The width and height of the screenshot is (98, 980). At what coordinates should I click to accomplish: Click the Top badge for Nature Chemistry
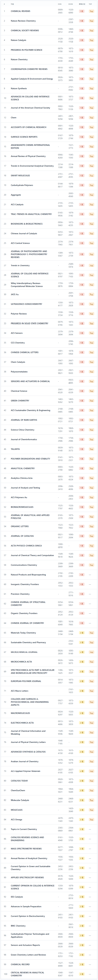tap(91, 59)
